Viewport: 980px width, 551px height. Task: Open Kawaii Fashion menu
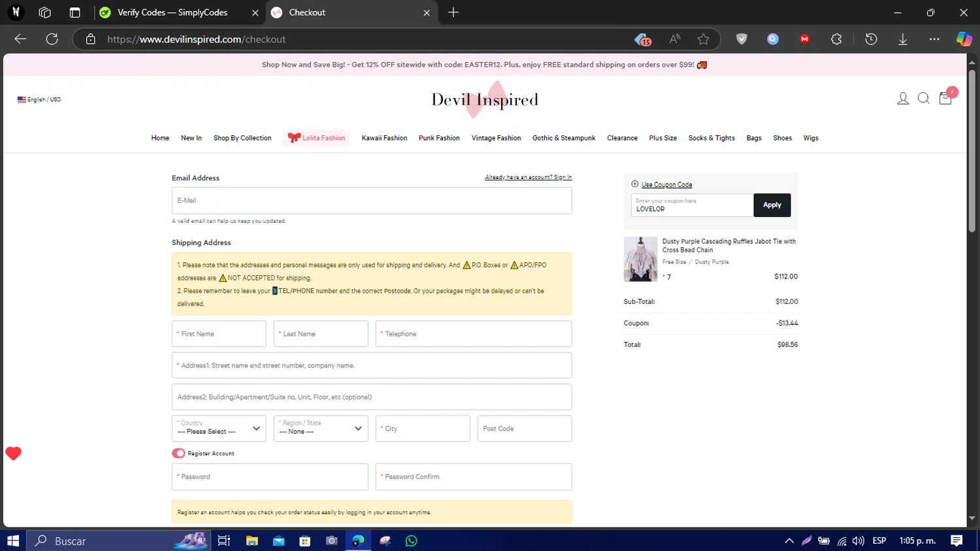pos(384,138)
